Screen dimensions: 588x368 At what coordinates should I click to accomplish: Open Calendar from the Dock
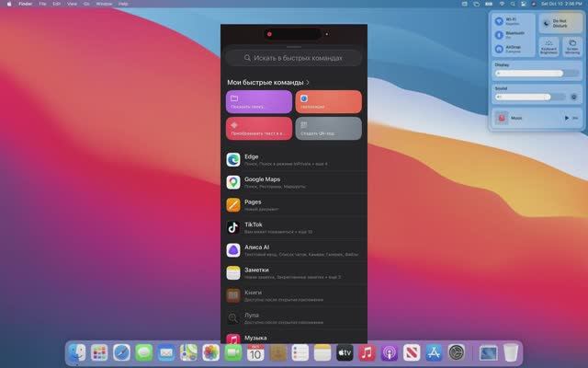(255, 353)
